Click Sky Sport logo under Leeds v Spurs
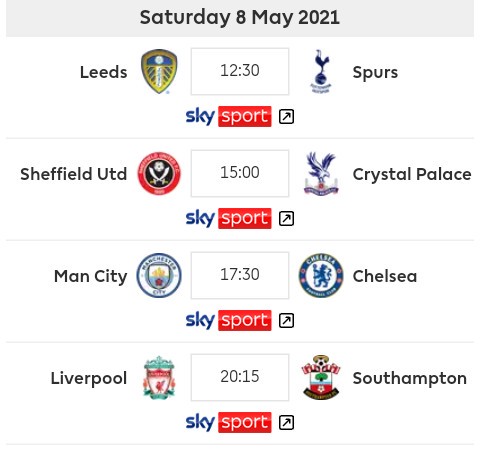Image resolution: width=480 pixels, height=468 pixels. tap(228, 116)
